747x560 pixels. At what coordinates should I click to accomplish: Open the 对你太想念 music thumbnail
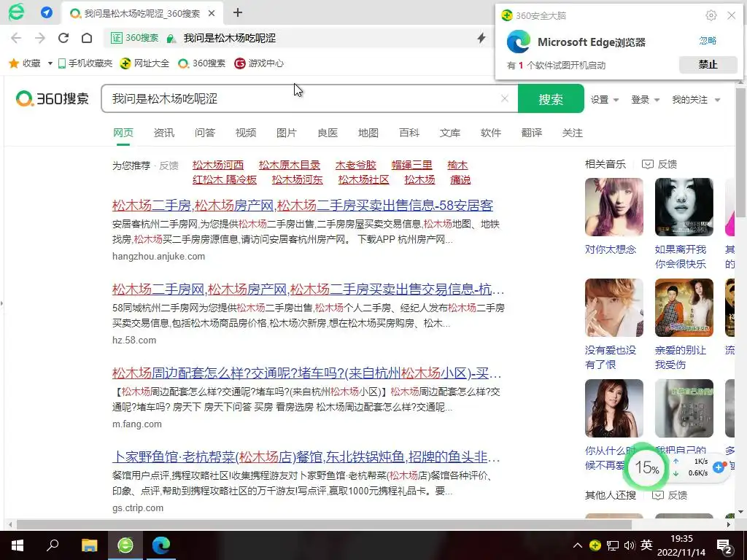(x=614, y=207)
